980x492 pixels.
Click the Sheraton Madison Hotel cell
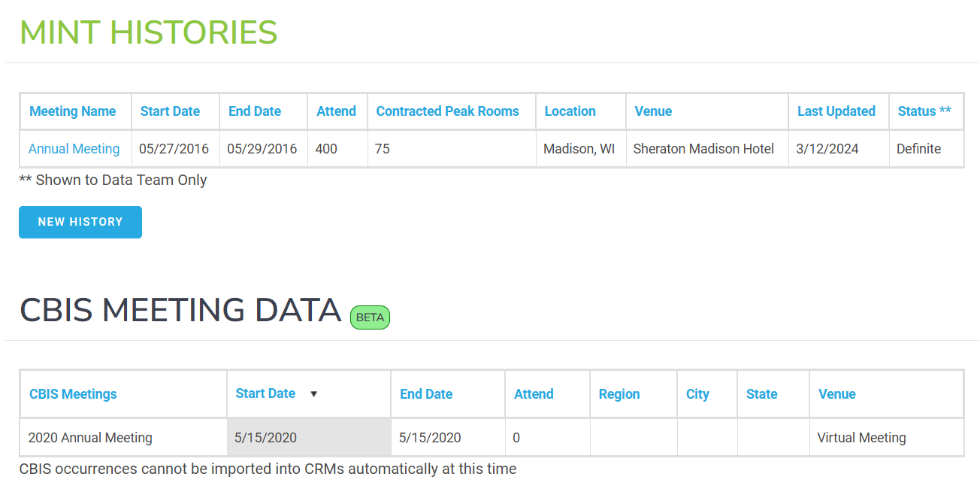(x=703, y=149)
